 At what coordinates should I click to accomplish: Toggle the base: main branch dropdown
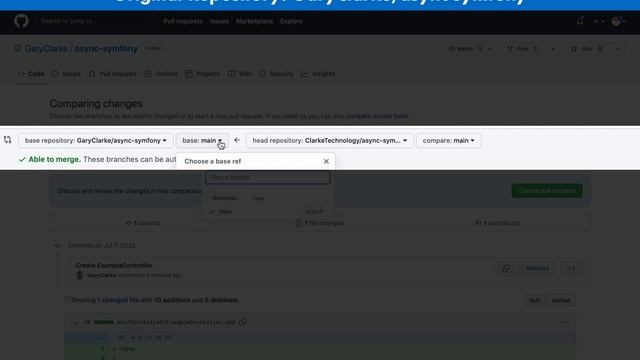[x=202, y=140]
